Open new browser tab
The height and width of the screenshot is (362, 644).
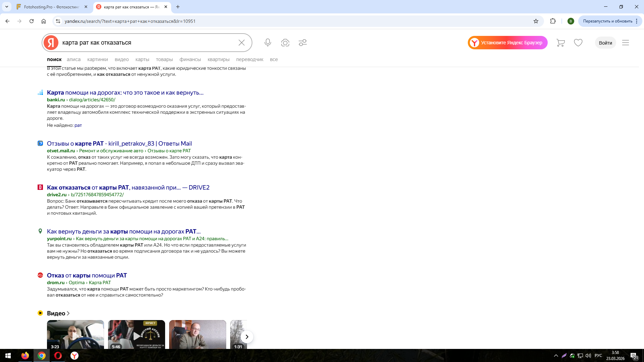pos(178,7)
